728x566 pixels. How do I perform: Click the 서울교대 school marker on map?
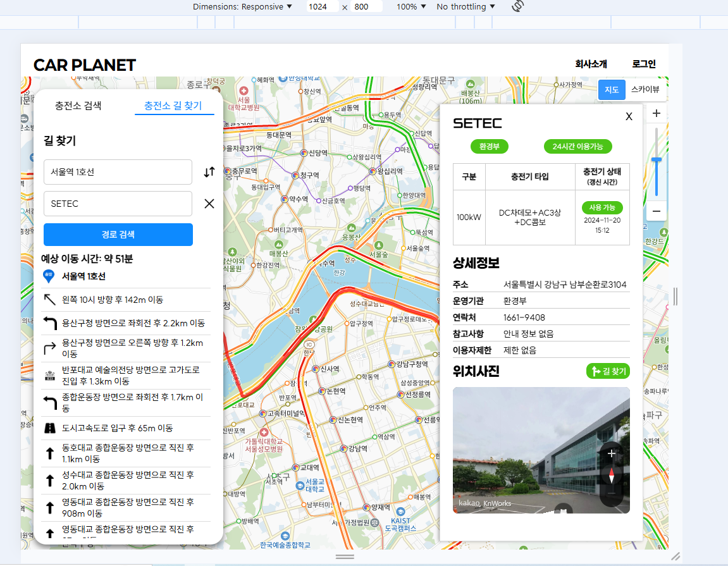pos(300,486)
